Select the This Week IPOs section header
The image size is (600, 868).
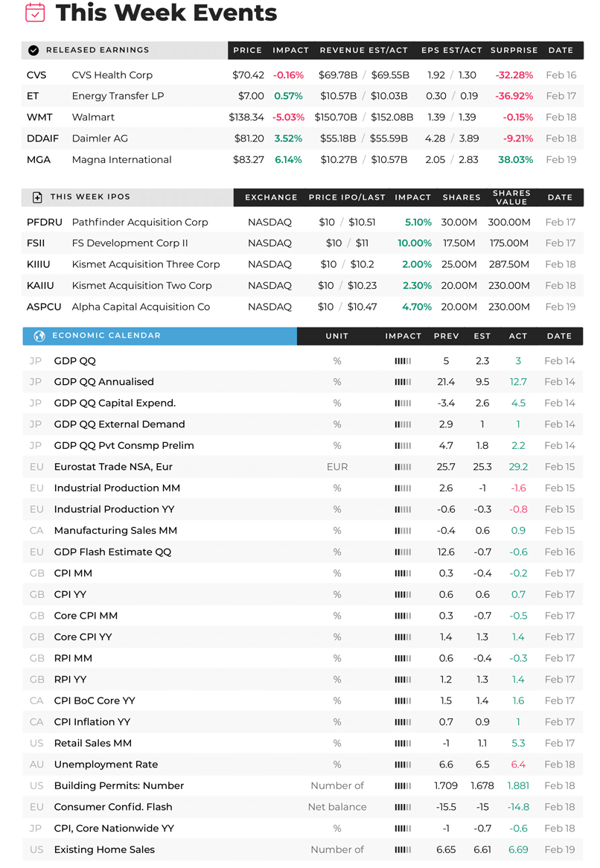(127, 197)
